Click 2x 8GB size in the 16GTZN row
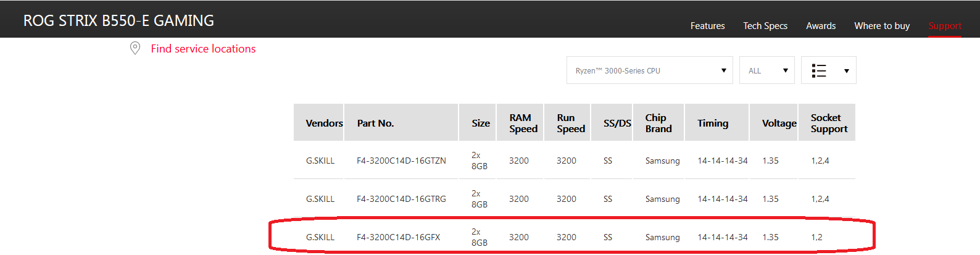Viewport: 980px width, 255px height. pos(480,161)
